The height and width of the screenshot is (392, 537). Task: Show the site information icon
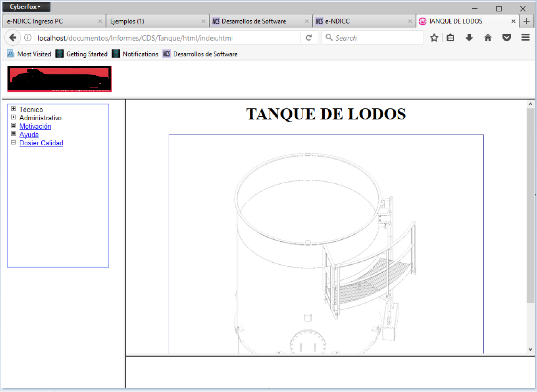(x=28, y=38)
